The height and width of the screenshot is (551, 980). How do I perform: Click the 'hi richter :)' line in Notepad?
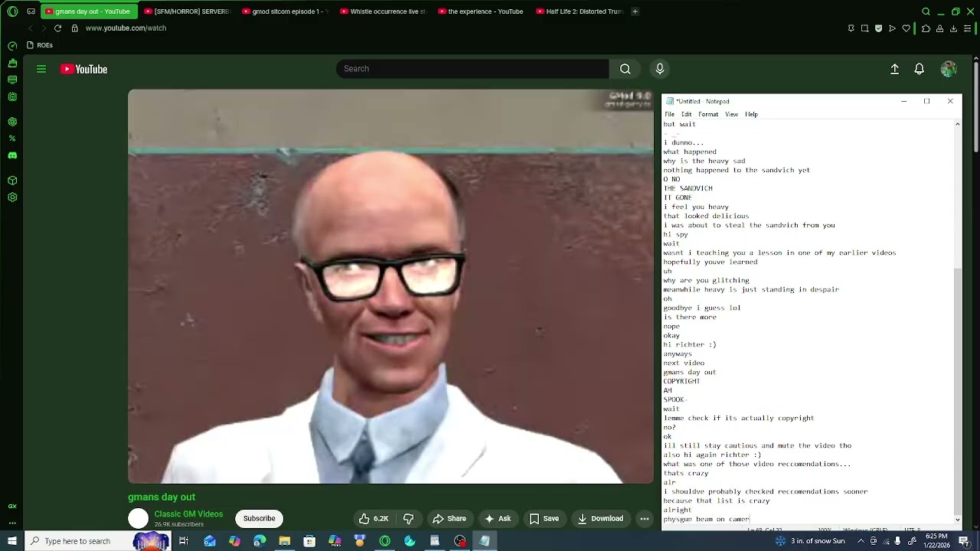pyautogui.click(x=690, y=344)
